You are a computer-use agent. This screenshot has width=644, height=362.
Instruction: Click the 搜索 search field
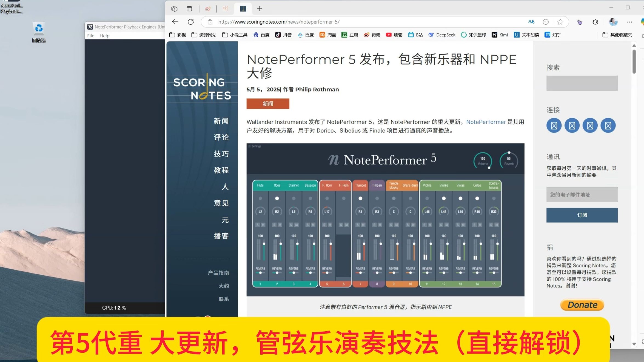[x=582, y=83]
